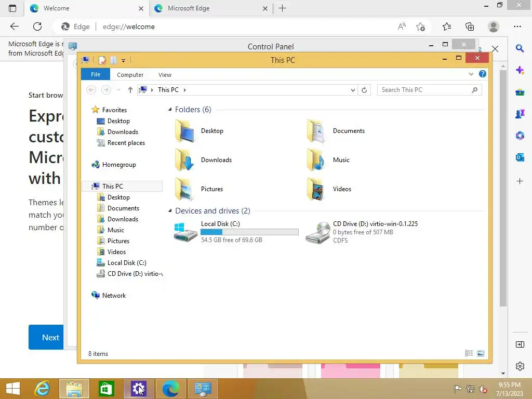This screenshot has width=532, height=399.
Task: Click the This PC breadcrumb in the address bar
Action: [x=168, y=90]
